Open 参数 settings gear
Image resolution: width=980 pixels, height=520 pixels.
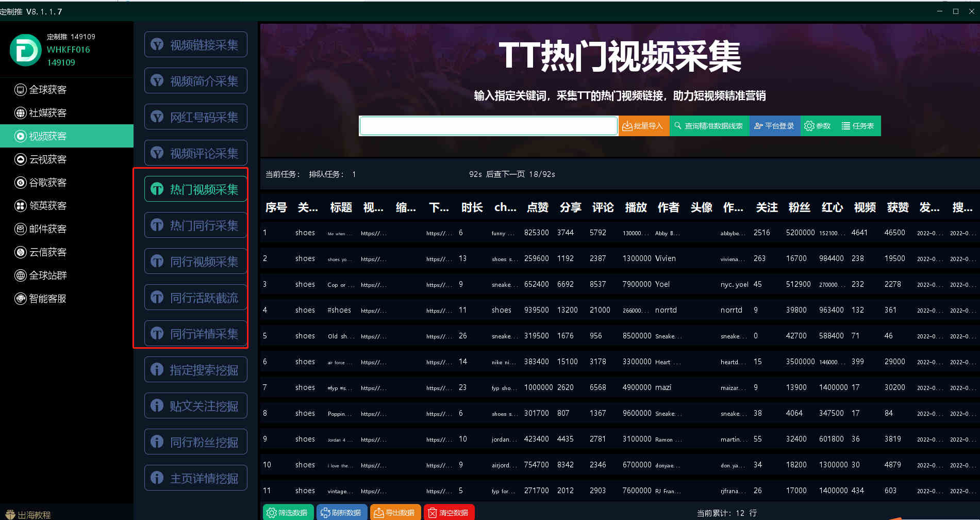point(818,126)
